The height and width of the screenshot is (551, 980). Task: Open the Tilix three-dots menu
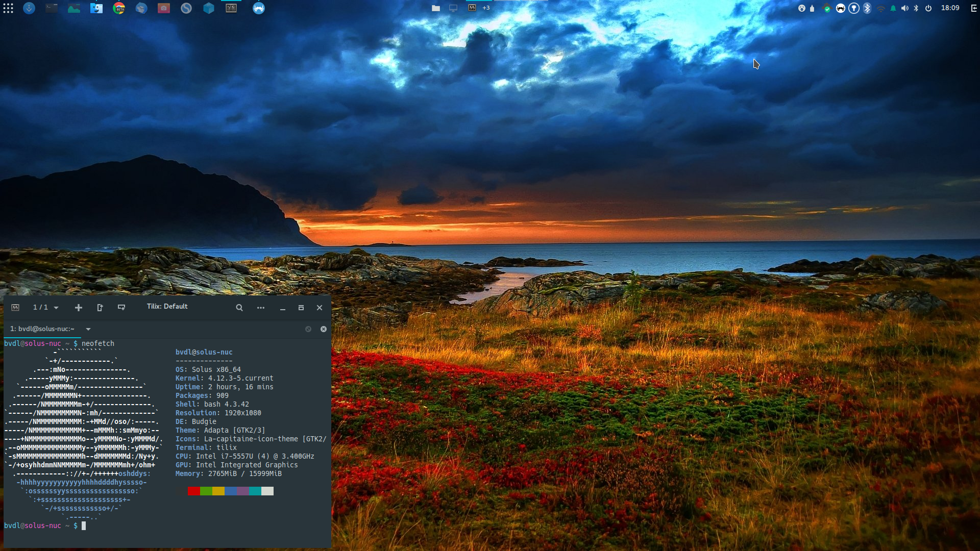point(261,308)
